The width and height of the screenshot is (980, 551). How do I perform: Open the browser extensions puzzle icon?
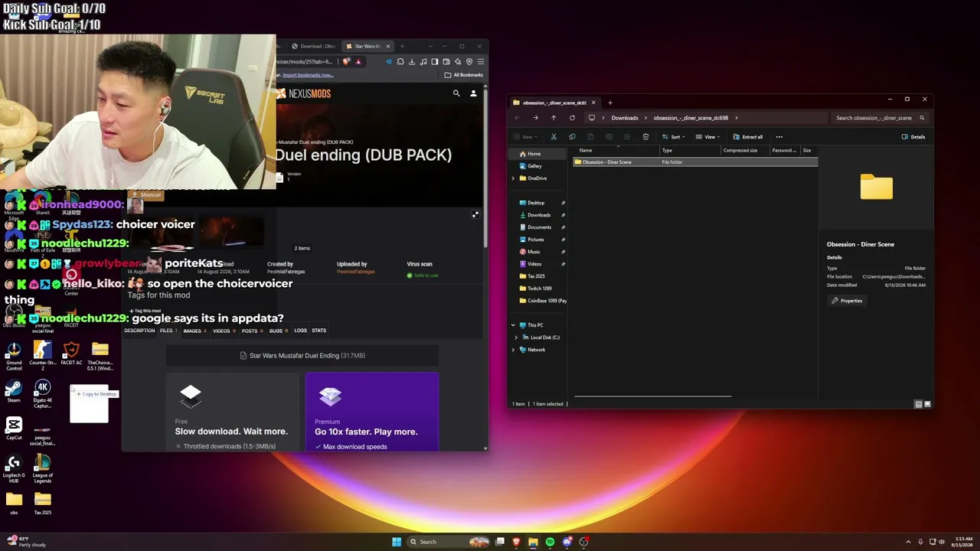(x=400, y=62)
